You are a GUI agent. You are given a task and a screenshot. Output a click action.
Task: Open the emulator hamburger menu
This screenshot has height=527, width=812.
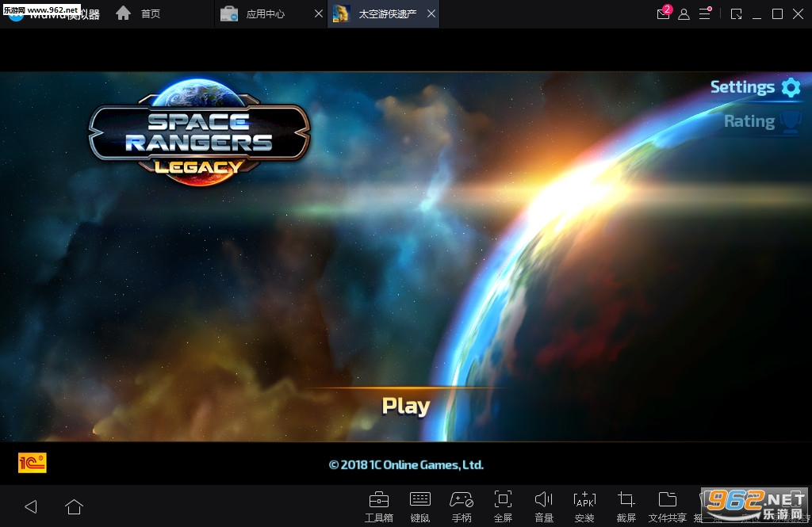point(705,13)
